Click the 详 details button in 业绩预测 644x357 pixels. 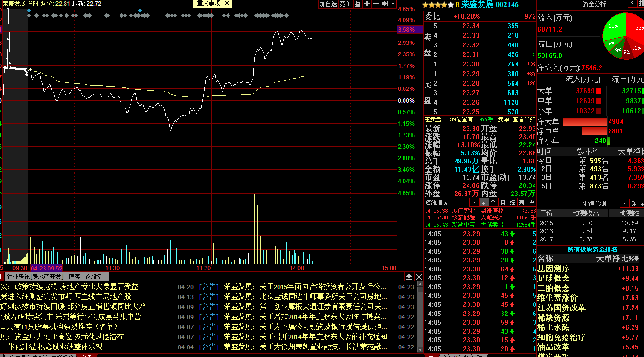click(x=633, y=204)
